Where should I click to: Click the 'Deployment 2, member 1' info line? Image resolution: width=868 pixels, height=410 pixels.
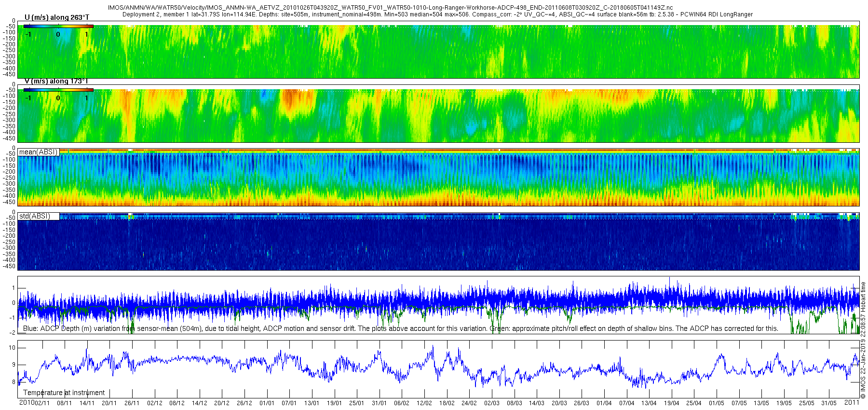tap(437, 14)
